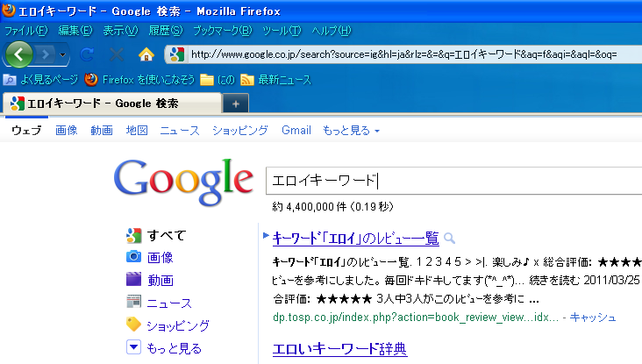Open the ファイル(F) menu
The width and height of the screenshot is (642, 364).
pos(25,31)
